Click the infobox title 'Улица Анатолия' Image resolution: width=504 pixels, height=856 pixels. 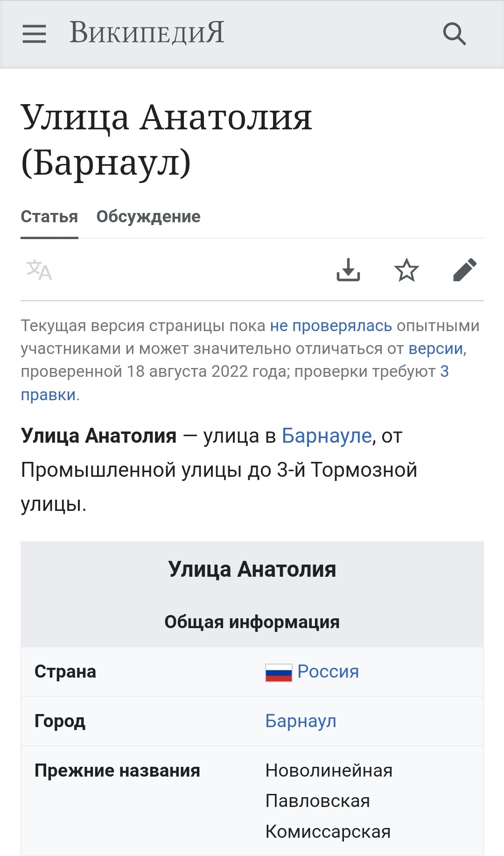click(x=252, y=570)
